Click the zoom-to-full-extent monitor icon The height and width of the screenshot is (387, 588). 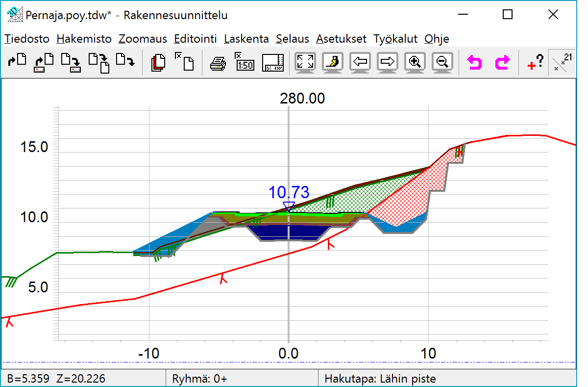[305, 62]
